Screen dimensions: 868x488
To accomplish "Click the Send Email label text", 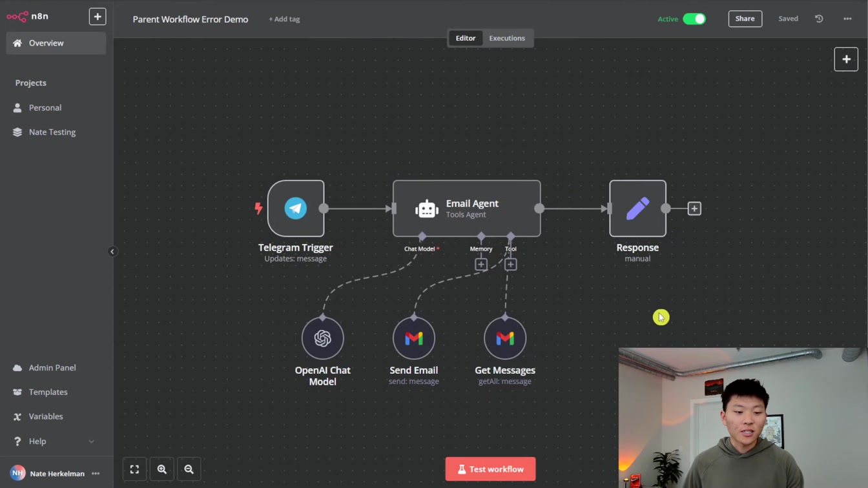I will click(414, 371).
